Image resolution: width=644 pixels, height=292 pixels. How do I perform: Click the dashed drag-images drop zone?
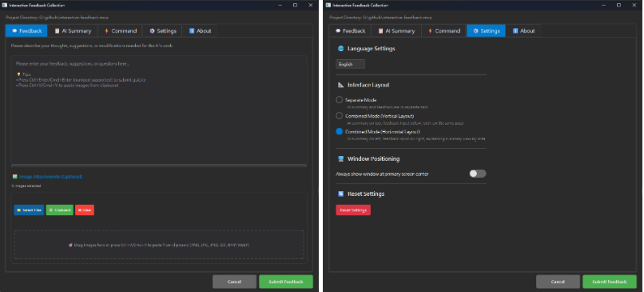[x=158, y=245]
